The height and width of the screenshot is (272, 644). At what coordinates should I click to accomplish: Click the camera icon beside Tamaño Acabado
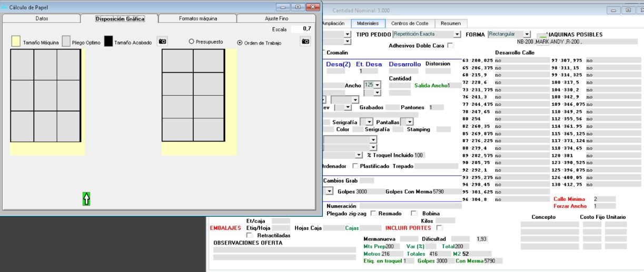click(163, 41)
